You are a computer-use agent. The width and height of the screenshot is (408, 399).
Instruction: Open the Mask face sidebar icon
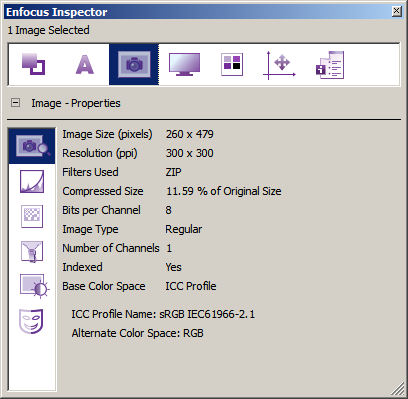click(x=31, y=321)
